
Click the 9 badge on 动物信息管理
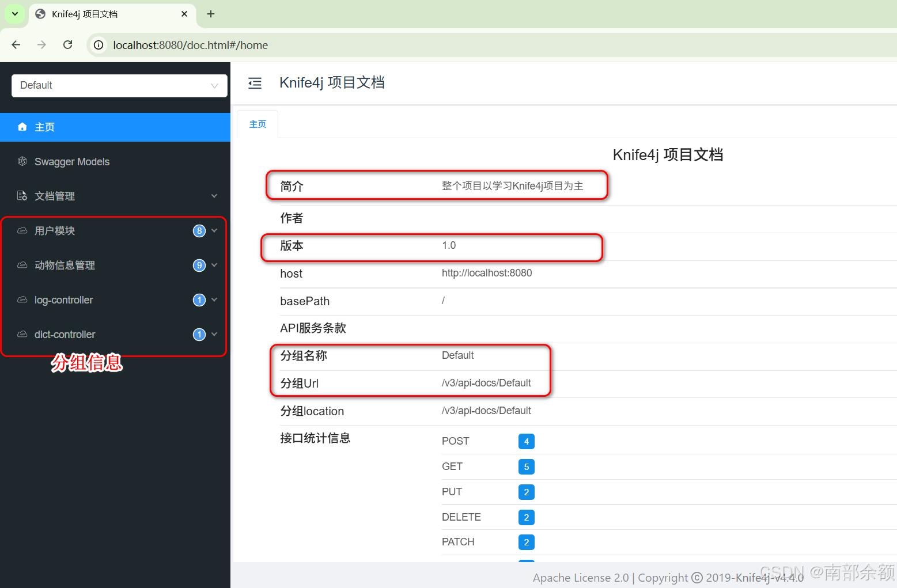199,265
